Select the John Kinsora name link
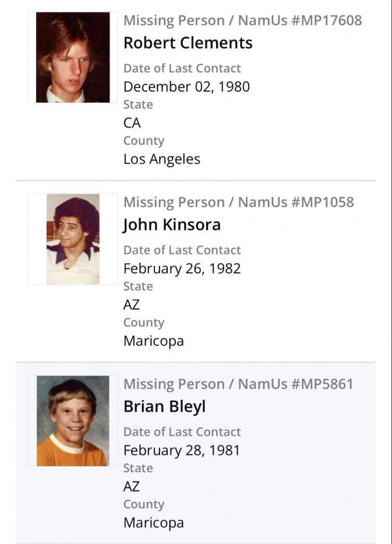The image size is (392, 544). click(172, 225)
